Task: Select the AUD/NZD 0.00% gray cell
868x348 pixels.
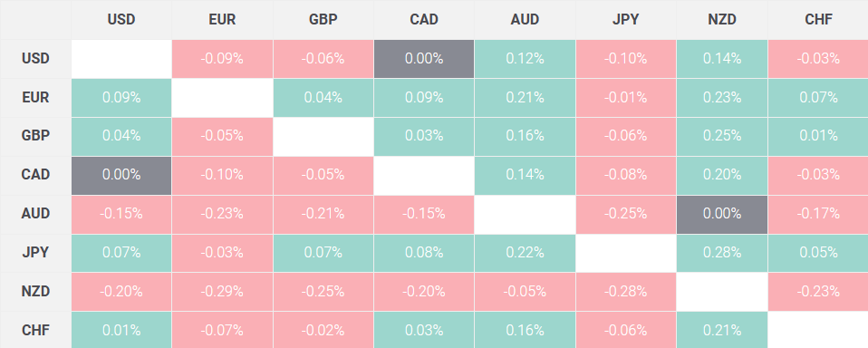Action: point(722,214)
